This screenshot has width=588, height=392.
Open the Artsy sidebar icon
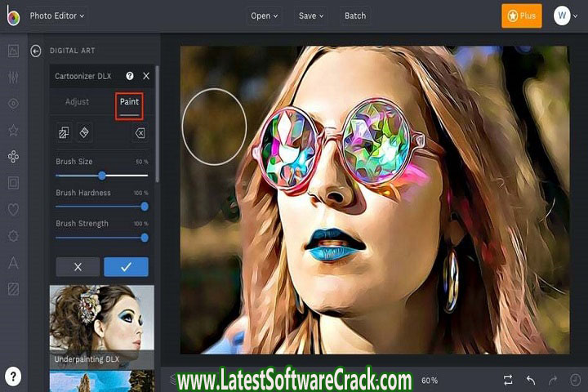[x=13, y=157]
